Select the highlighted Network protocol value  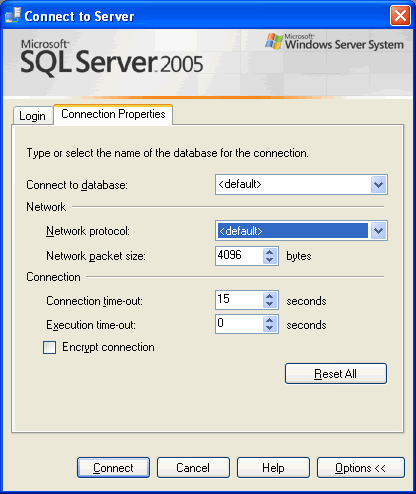click(x=292, y=230)
